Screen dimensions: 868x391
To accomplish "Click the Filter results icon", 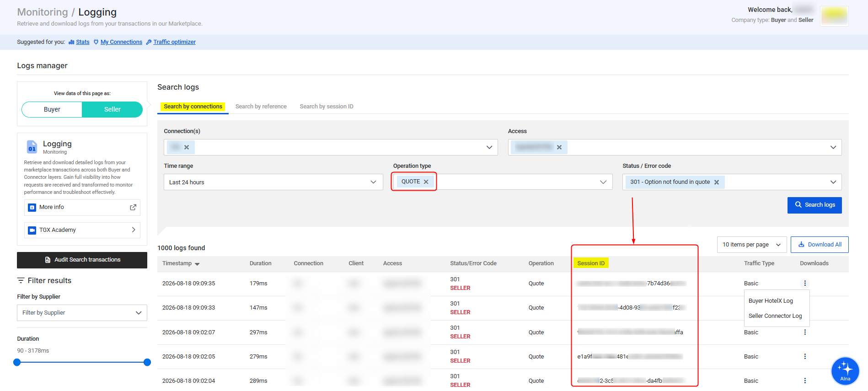I will (x=21, y=280).
